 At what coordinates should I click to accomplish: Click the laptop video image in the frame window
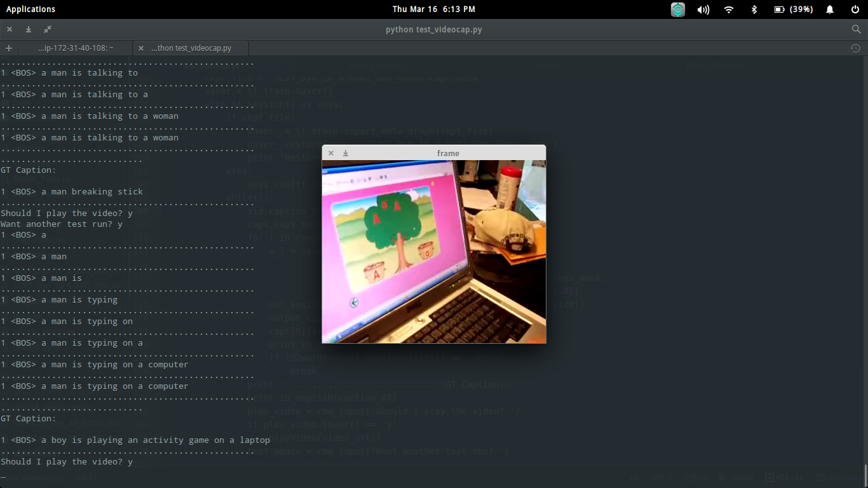point(434,252)
